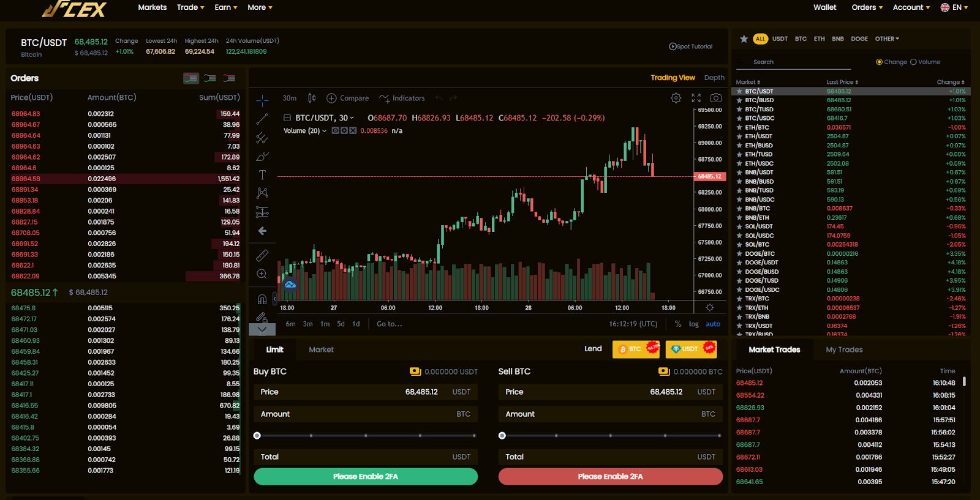Show both buy and sell orders view

pos(191,78)
